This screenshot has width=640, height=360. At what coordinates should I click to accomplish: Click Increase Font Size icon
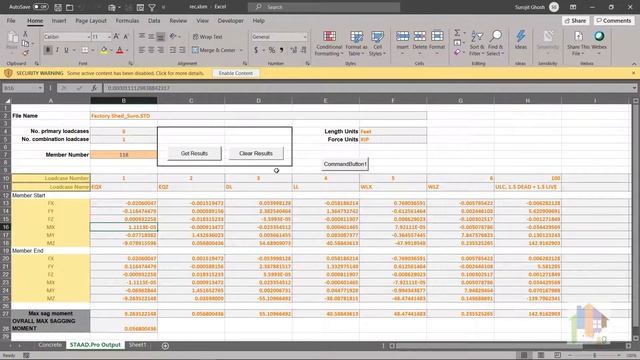(117, 37)
